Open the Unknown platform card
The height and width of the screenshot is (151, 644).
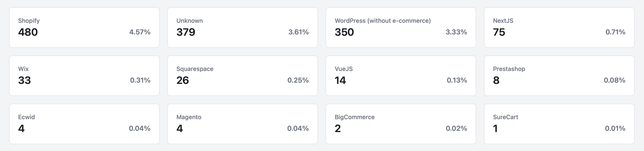(243, 27)
